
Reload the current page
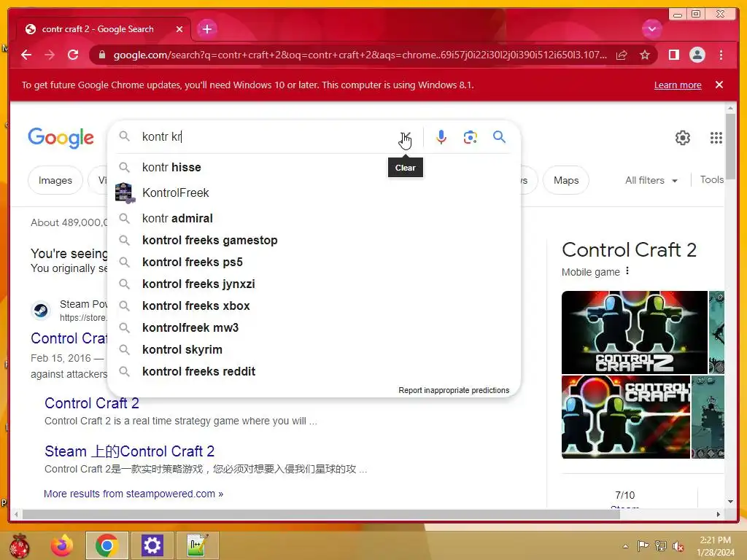(73, 55)
